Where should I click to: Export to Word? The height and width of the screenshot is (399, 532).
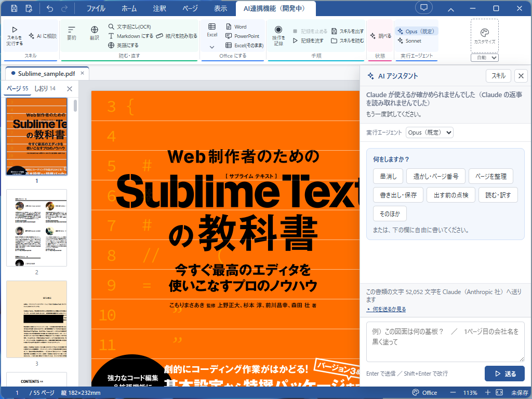[x=236, y=26]
